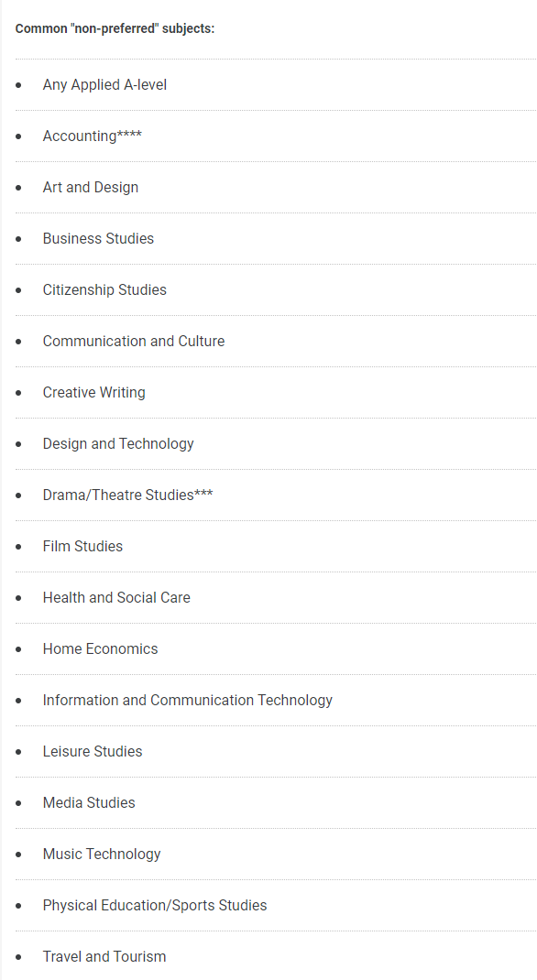
Task: Click Communication and Culture
Action: (x=134, y=342)
